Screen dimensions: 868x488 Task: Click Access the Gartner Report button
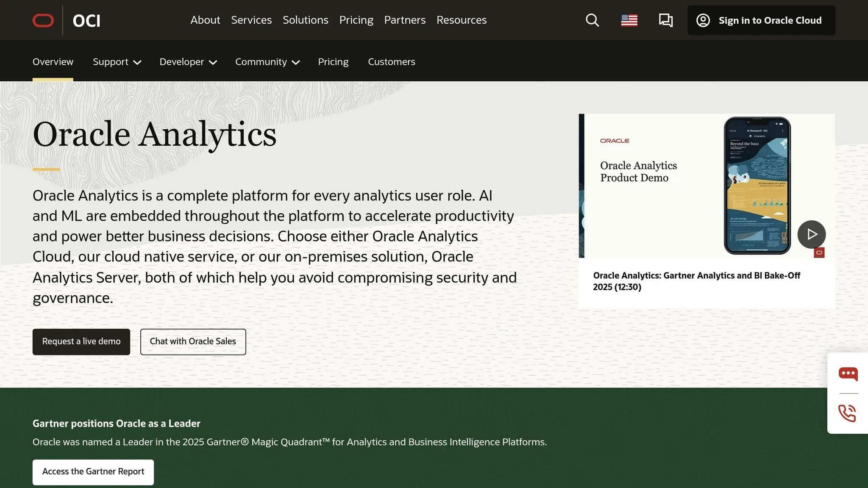pyautogui.click(x=93, y=472)
